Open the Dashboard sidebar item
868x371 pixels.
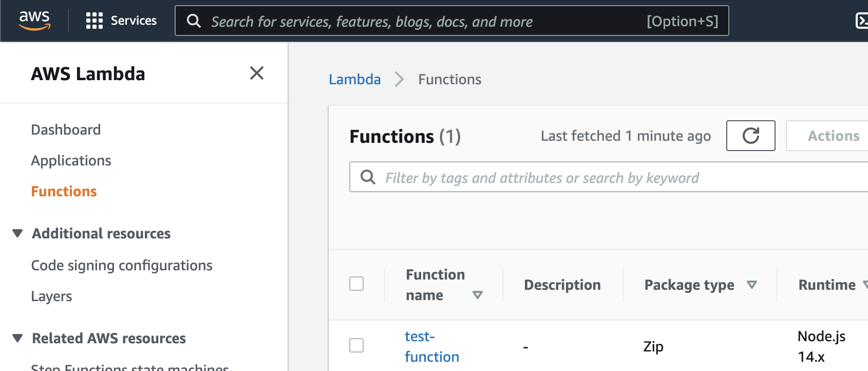click(66, 129)
